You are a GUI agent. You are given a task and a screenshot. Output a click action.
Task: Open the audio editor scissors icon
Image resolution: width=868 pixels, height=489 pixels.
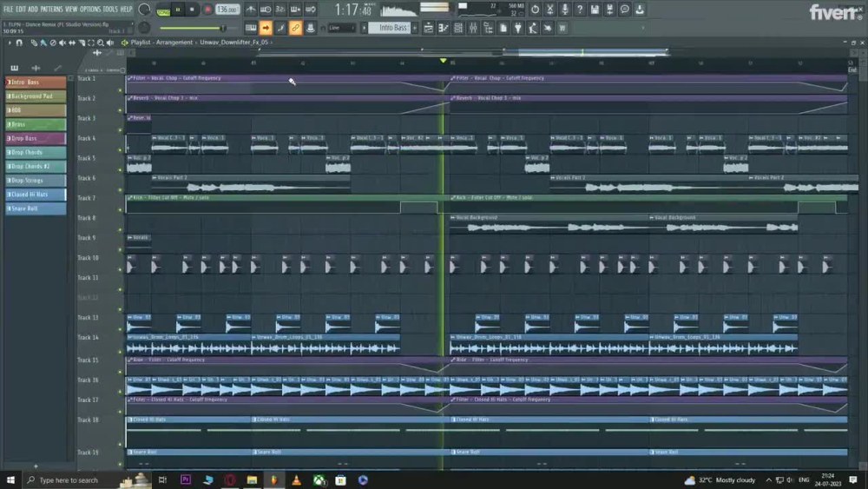tap(550, 10)
